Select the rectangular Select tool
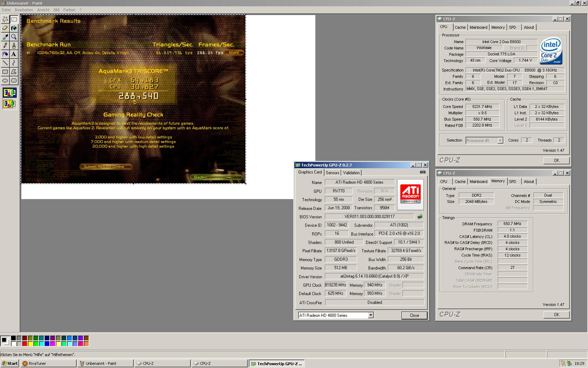This screenshot has width=588, height=368. [x=14, y=19]
